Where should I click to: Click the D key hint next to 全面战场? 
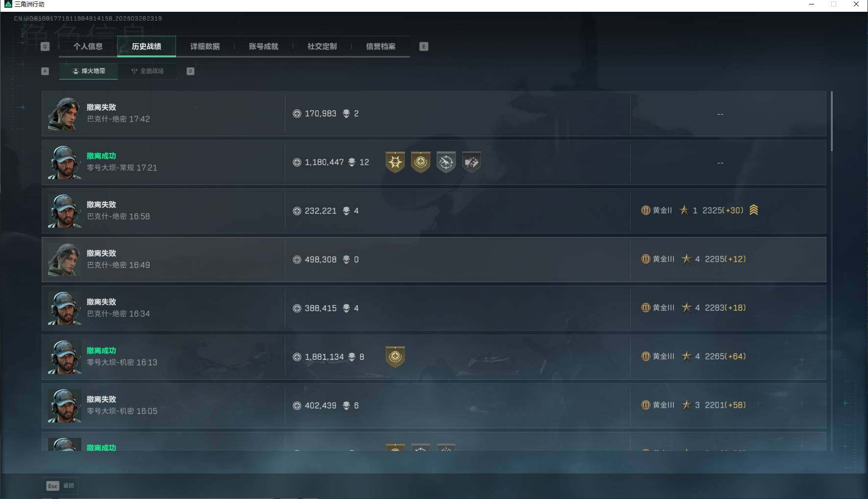coord(190,71)
